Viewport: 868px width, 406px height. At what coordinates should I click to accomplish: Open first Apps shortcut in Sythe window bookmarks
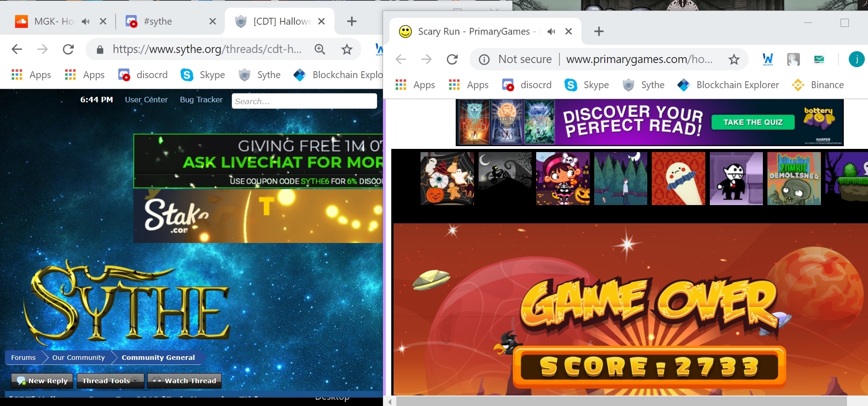31,75
